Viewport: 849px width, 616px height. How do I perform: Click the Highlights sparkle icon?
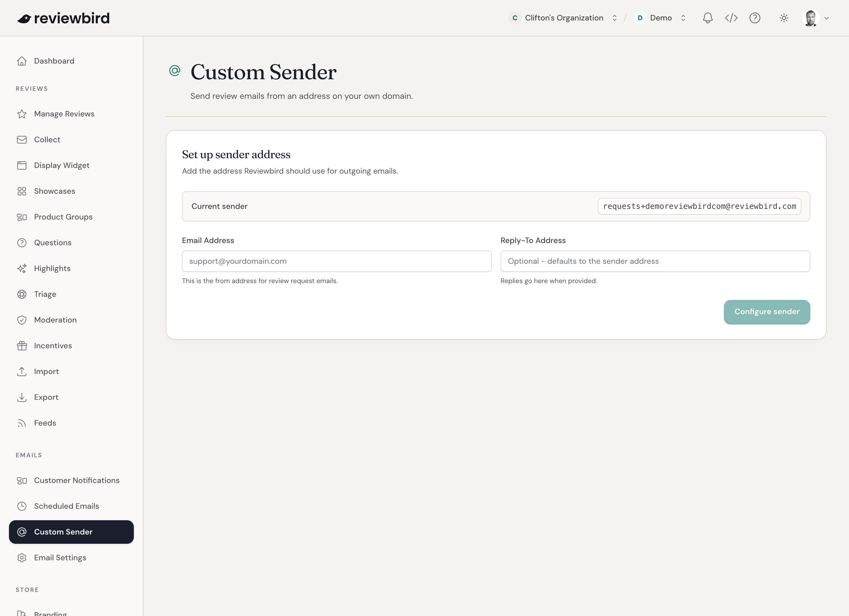[22, 268]
